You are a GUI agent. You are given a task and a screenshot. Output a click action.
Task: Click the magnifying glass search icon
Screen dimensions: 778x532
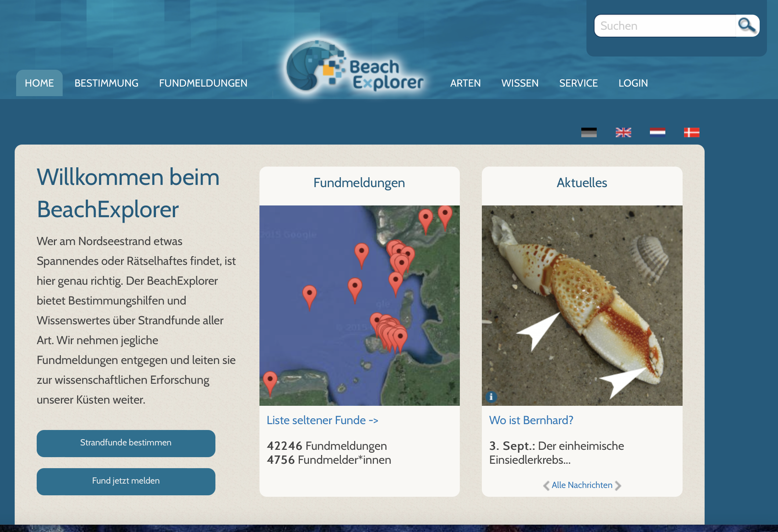tap(747, 26)
